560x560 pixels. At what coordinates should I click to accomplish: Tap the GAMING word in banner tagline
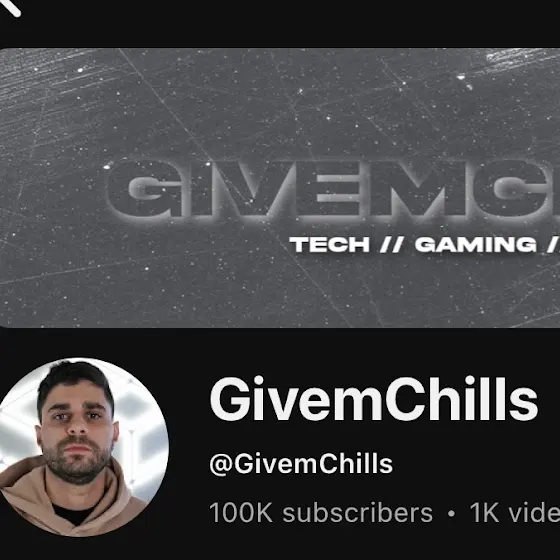tap(476, 245)
